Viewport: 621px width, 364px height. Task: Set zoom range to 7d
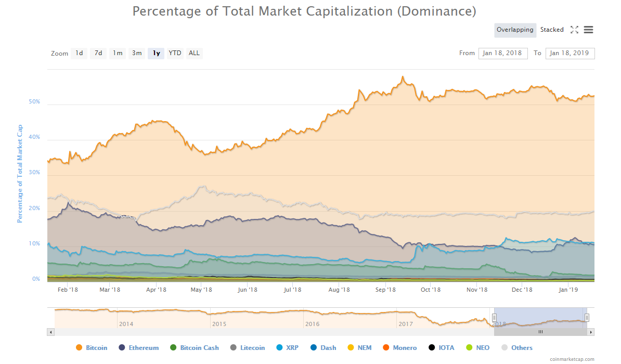(x=98, y=53)
